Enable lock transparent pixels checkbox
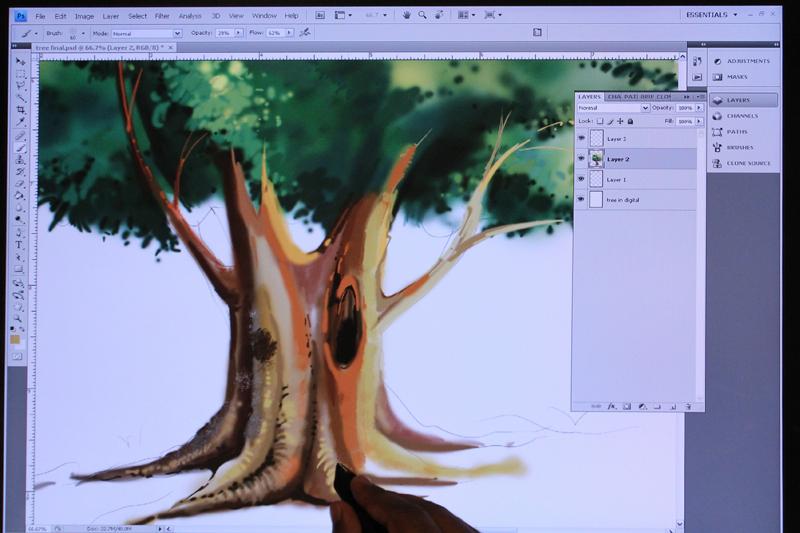The width and height of the screenshot is (800, 533). pos(599,121)
